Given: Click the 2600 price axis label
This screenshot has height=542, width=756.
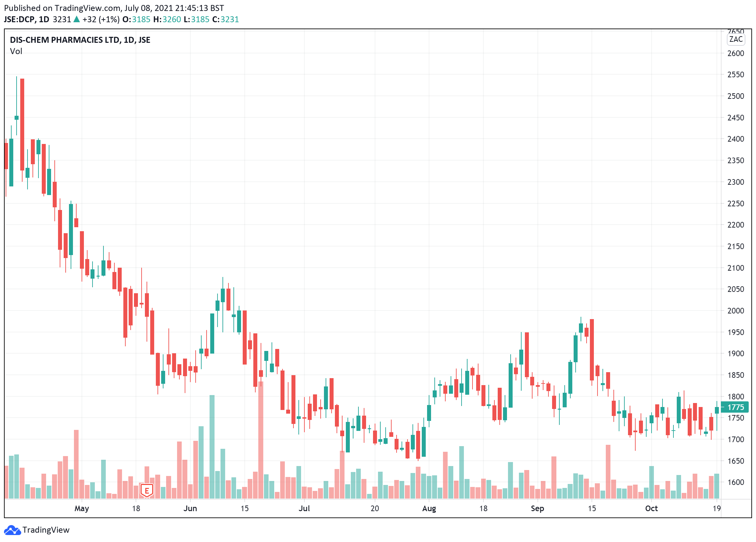Looking at the screenshot, I should pos(736,53).
